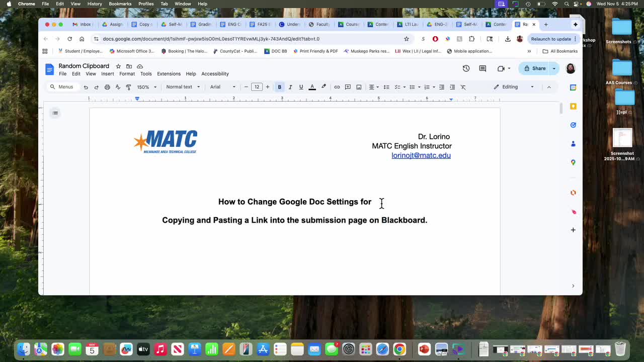Add a comment via toolbar icon
Image resolution: width=644 pixels, height=362 pixels.
coord(348,87)
